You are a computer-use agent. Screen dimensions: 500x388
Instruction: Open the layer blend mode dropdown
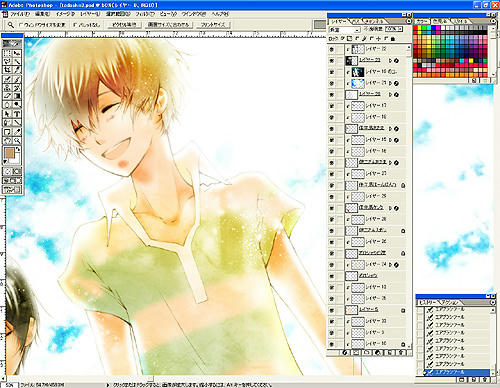tap(345, 30)
